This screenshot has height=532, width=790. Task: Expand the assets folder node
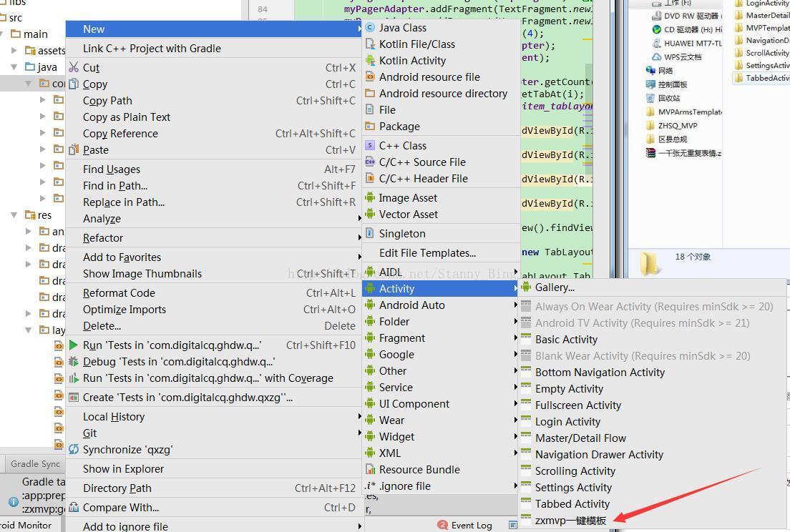point(14,50)
